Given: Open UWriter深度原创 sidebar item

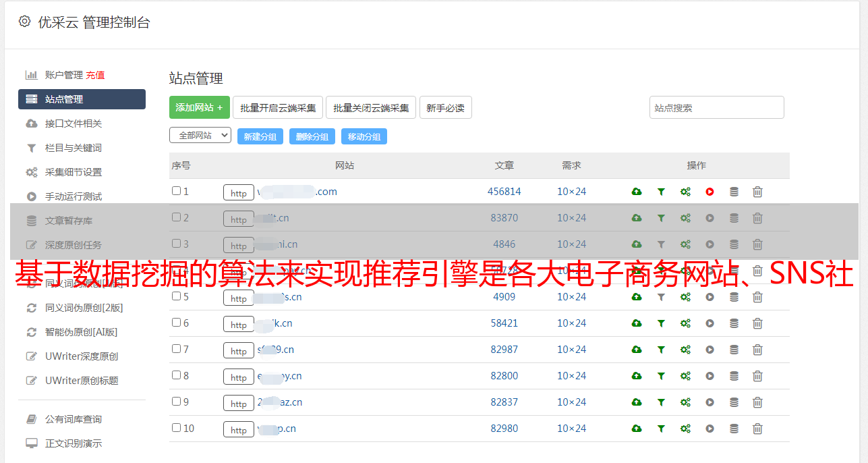Looking at the screenshot, I should pyautogui.click(x=82, y=356).
